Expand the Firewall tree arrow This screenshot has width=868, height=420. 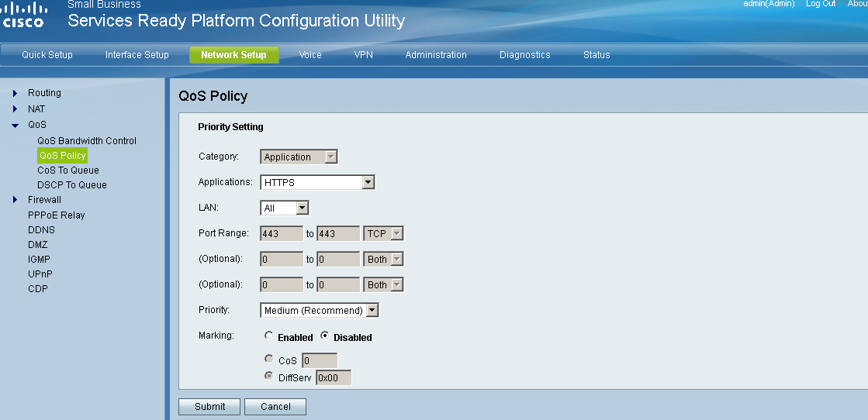(15, 200)
